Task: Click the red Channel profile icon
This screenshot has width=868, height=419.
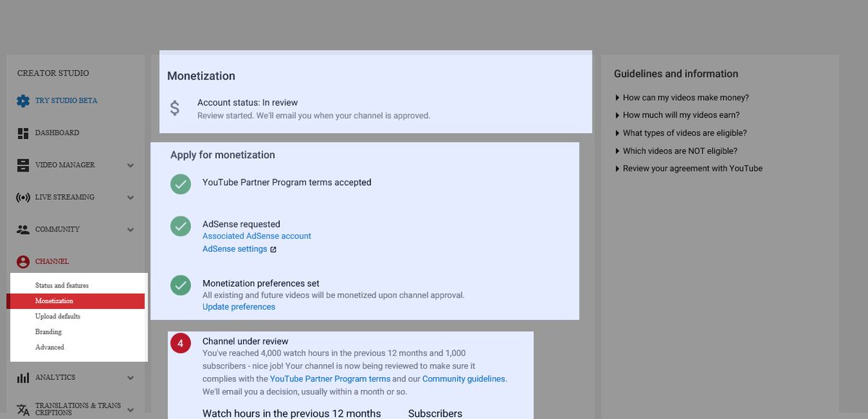Action: (23, 261)
